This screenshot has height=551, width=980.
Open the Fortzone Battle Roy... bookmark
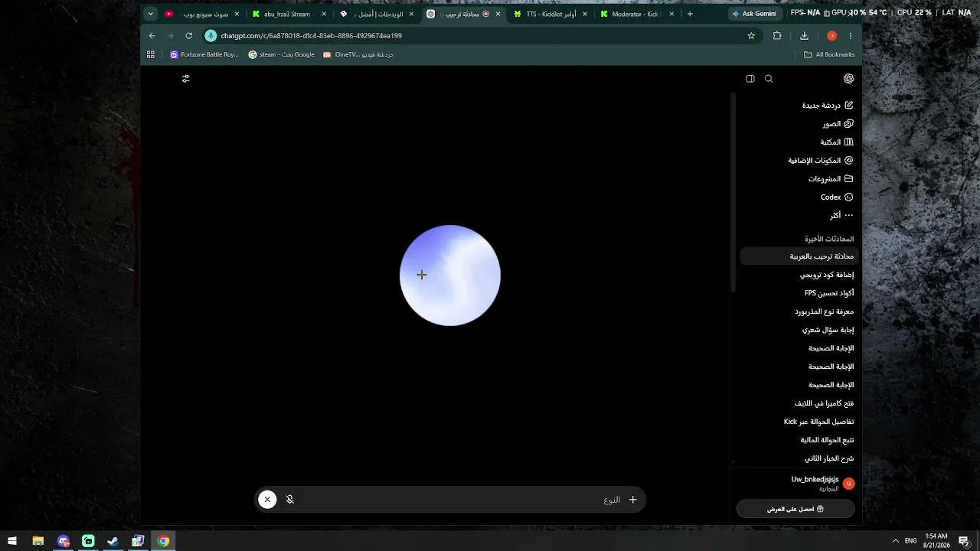click(204, 54)
